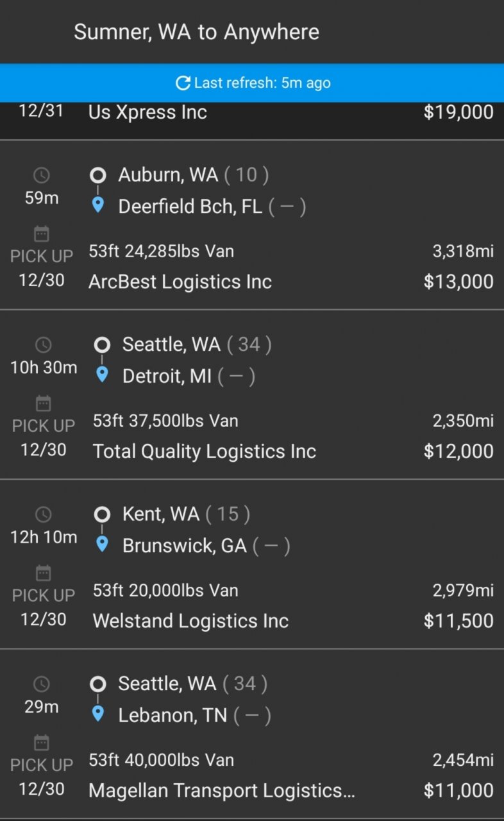
Task: Click the calendar icon for ArcBest pickup
Action: (x=42, y=233)
